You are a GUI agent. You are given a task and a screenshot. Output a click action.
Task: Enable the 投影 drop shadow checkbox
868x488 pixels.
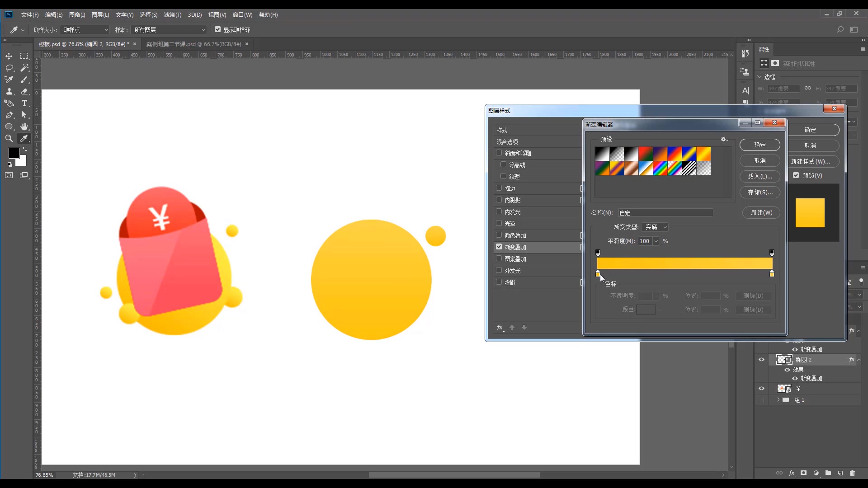pos(499,282)
